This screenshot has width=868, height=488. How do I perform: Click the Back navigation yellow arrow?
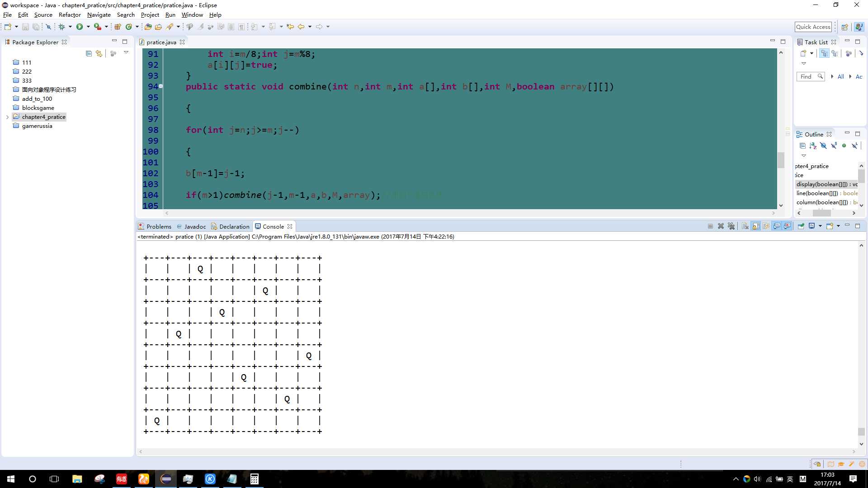point(301,27)
